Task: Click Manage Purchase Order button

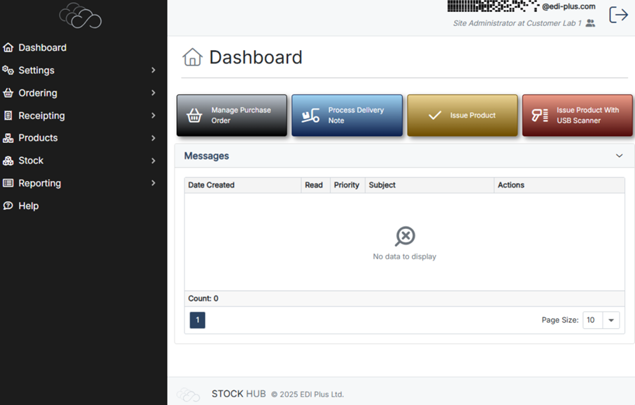Action: [x=232, y=115]
